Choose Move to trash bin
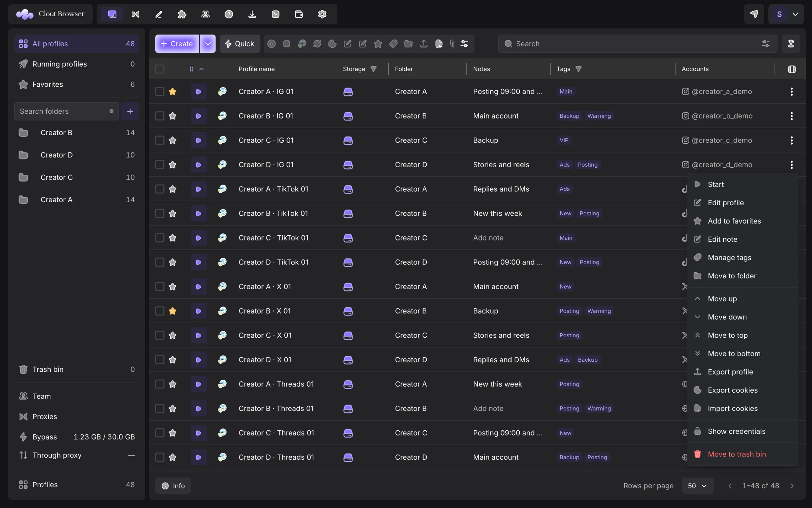This screenshot has height=508, width=812. 742,454
